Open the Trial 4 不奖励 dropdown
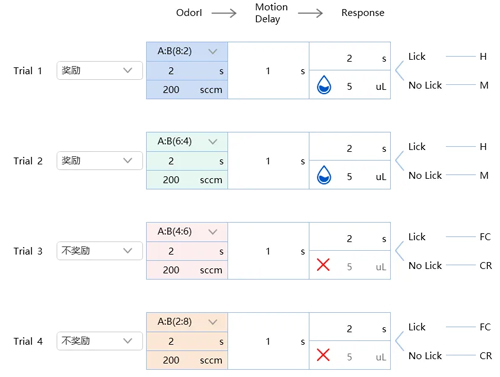Screen dimensions: 500x377 [x=100, y=341]
